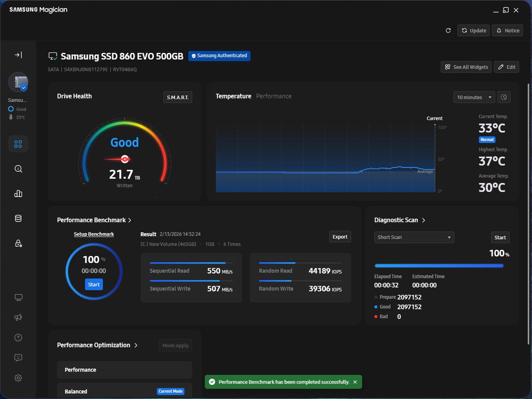Image resolution: width=532 pixels, height=399 pixels.
Task: Select the Performance optimization mode
Action: click(x=125, y=370)
